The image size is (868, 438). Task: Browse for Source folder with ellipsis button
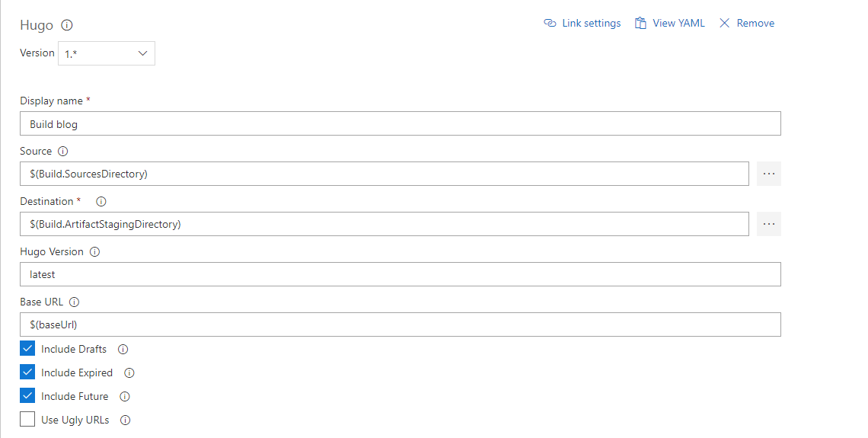click(769, 174)
